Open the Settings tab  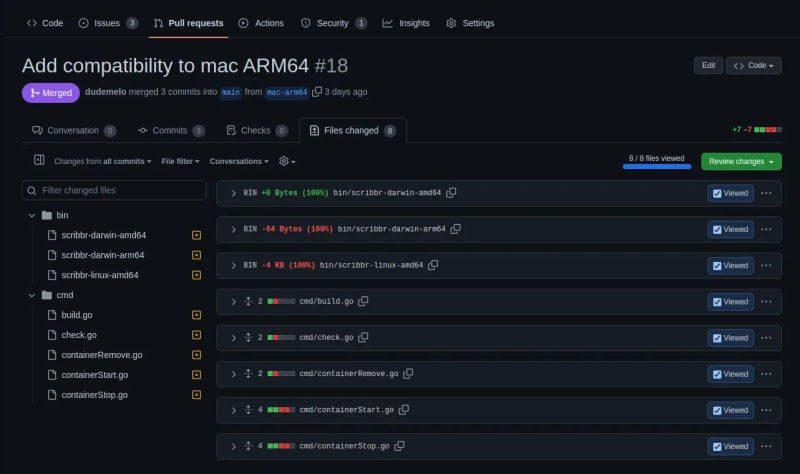point(470,23)
